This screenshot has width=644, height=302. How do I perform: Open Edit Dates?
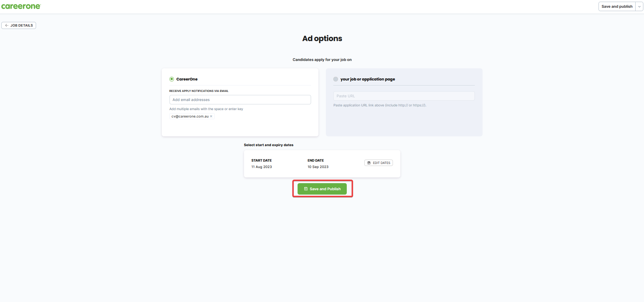click(x=378, y=163)
